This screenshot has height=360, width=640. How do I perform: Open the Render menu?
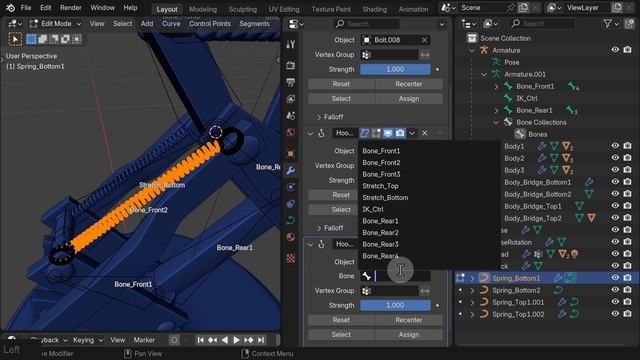[71, 8]
